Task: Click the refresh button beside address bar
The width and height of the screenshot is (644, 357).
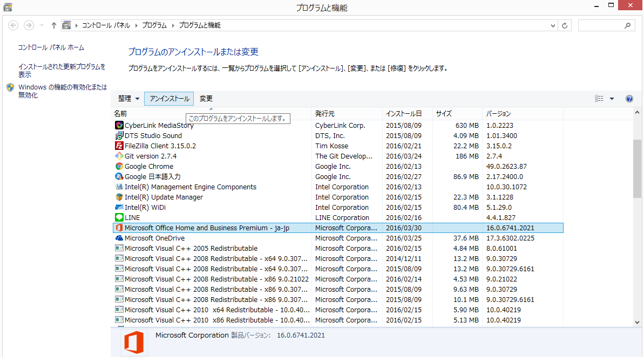Action: [565, 25]
